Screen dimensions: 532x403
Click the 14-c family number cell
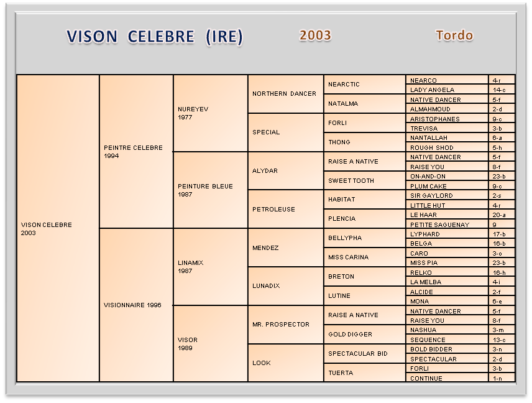(x=501, y=90)
